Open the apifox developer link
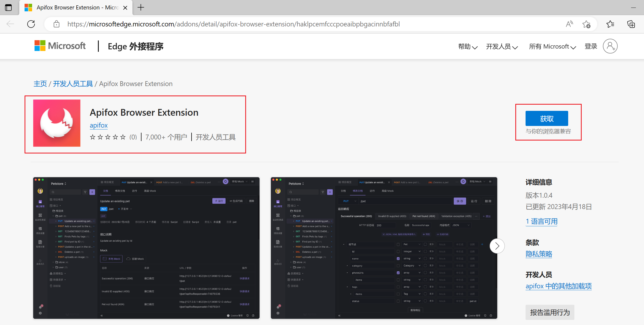 (x=98, y=125)
